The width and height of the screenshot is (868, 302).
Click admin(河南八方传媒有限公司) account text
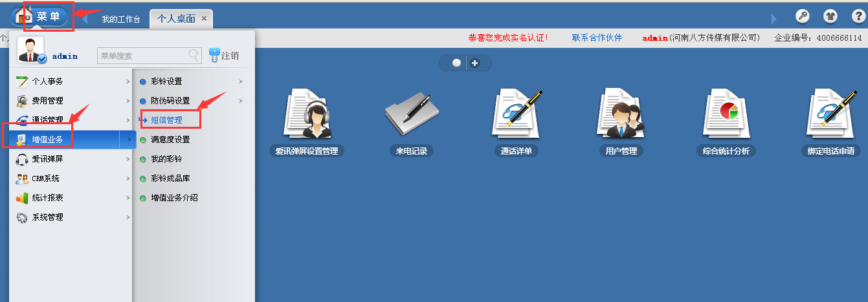pos(701,38)
